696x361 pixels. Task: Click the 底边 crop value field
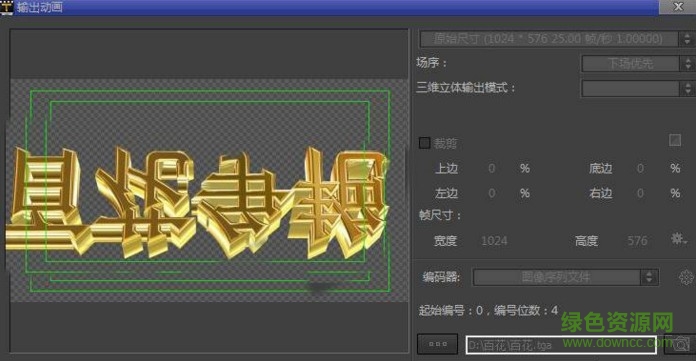pyautogui.click(x=640, y=168)
